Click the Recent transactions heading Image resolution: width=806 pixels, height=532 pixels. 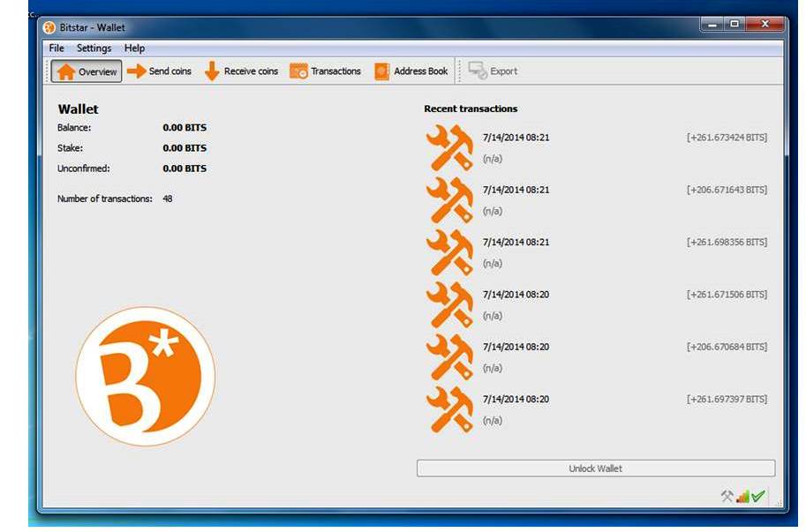pyautogui.click(x=471, y=109)
